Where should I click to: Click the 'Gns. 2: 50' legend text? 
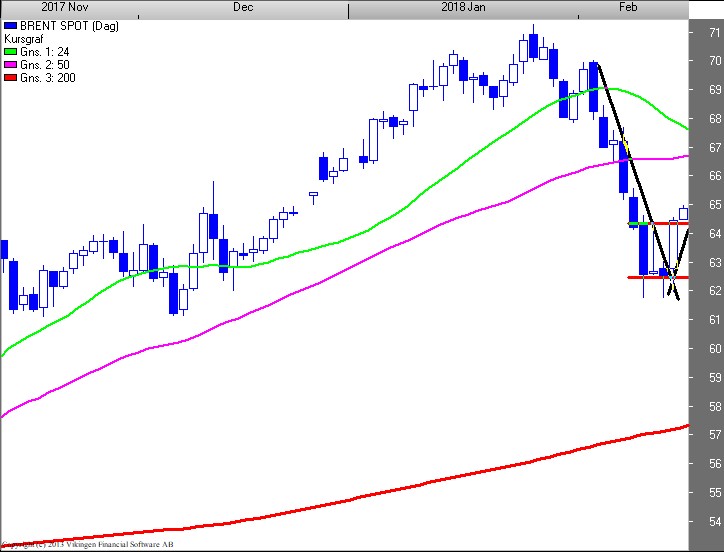coord(44,65)
